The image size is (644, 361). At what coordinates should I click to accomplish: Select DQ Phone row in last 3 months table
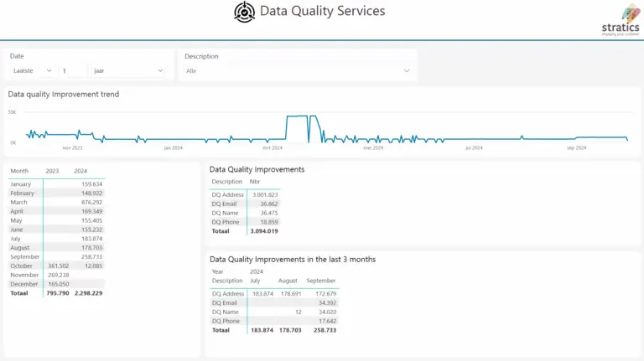tap(226, 321)
